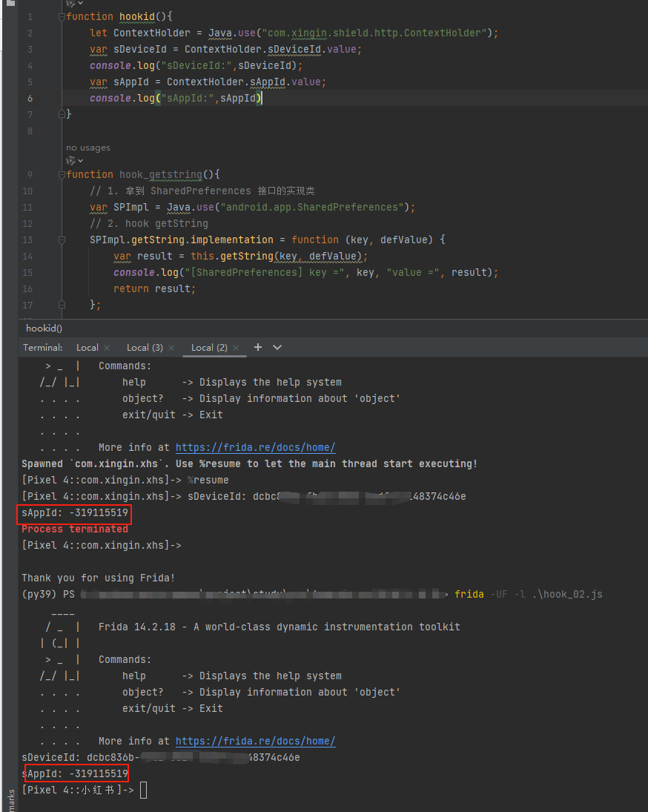
Task: Open the author hint icon above hook_getstring
Action: point(74,161)
